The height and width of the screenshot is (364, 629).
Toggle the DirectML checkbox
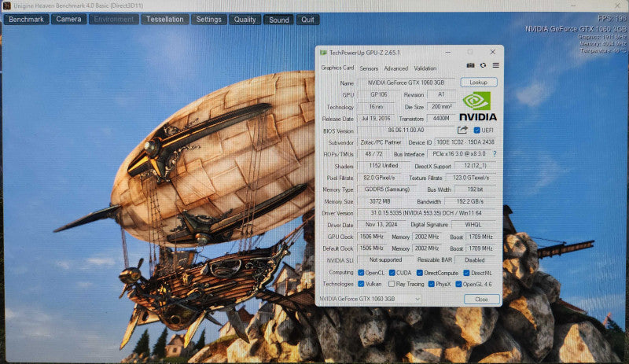point(466,273)
